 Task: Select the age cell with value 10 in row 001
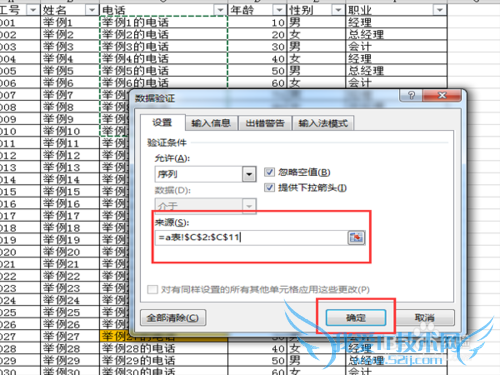point(257,22)
